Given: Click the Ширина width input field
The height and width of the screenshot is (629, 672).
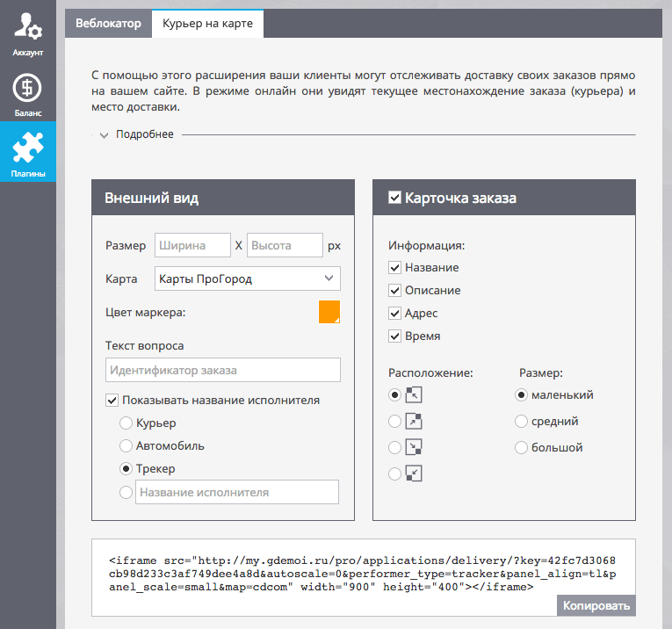Looking at the screenshot, I should click(x=192, y=246).
